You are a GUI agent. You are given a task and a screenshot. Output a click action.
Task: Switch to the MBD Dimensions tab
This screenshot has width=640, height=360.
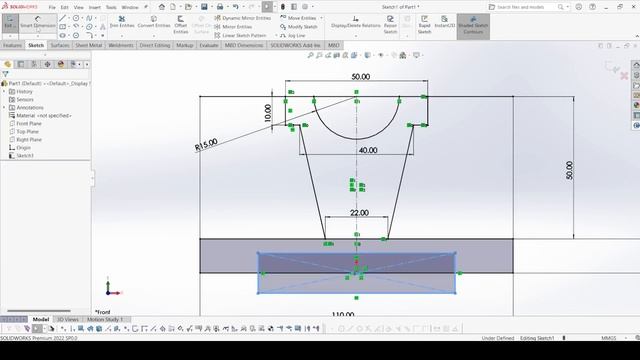point(244,45)
